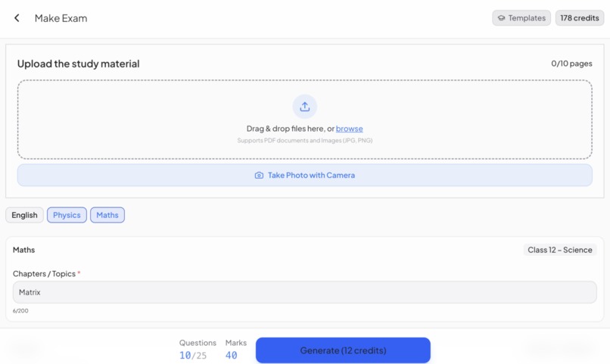
Task: Click the 6/200 character counter
Action: 20,311
